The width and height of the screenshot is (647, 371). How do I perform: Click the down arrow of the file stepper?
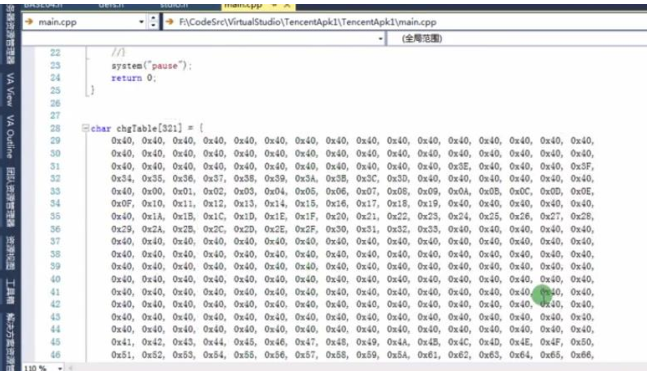click(153, 26)
